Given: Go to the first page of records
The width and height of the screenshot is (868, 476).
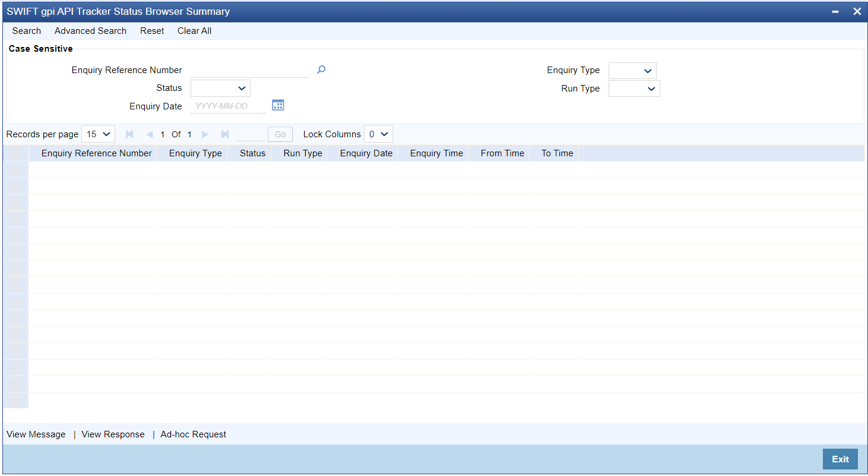Looking at the screenshot, I should (x=129, y=134).
